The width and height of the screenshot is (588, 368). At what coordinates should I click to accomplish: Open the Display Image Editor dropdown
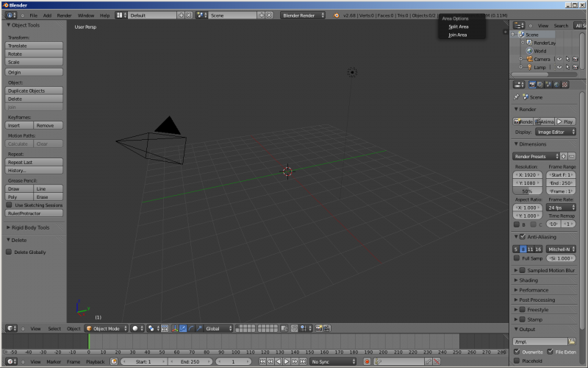click(x=555, y=132)
